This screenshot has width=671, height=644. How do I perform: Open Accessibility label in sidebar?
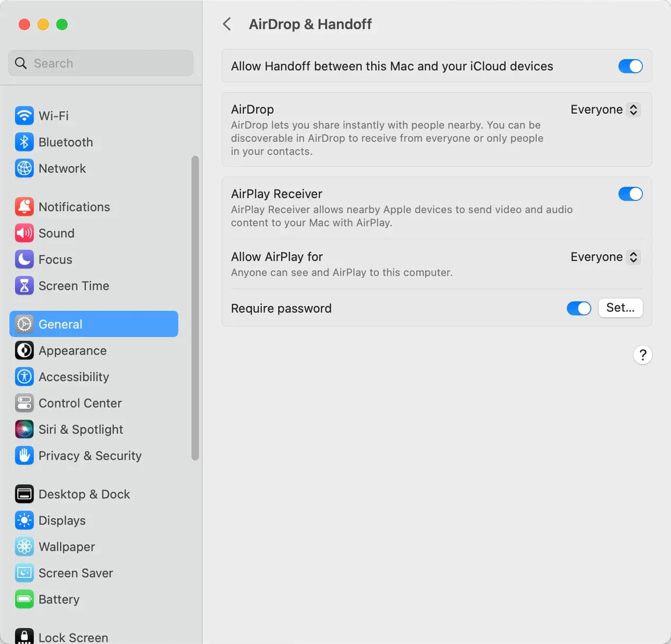point(74,377)
